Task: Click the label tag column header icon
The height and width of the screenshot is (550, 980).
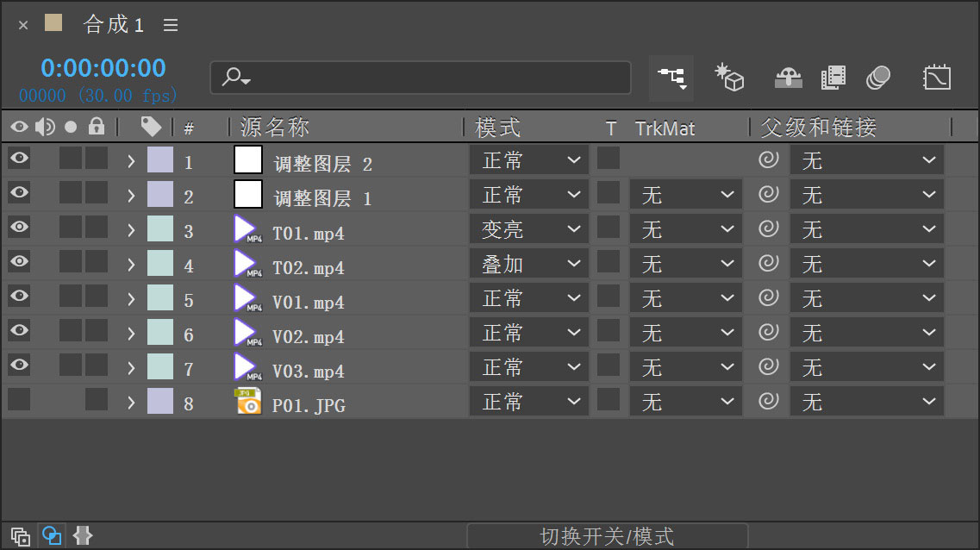Action: click(x=151, y=127)
